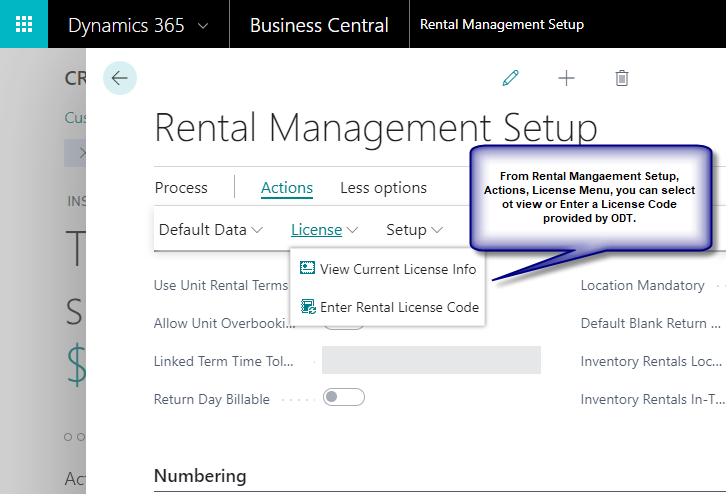Click the Use Unit Rental Terms label
The width and height of the screenshot is (726, 494).
[221, 285]
